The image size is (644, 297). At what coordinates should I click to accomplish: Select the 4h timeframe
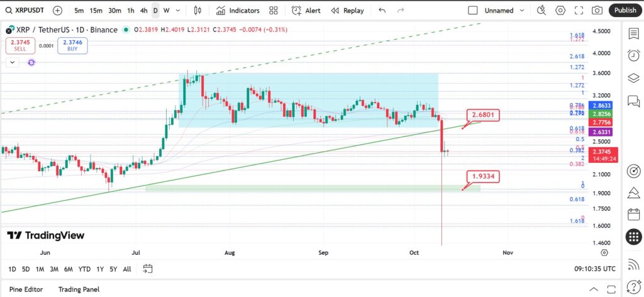(144, 11)
